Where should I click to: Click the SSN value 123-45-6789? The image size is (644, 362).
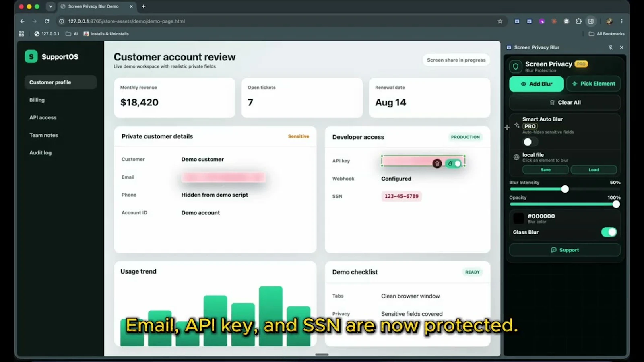coord(401,196)
